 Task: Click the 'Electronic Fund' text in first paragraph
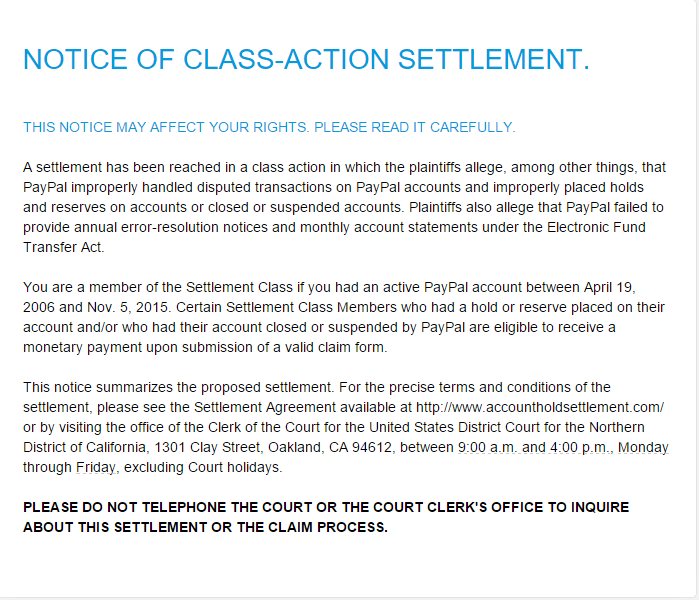point(596,227)
